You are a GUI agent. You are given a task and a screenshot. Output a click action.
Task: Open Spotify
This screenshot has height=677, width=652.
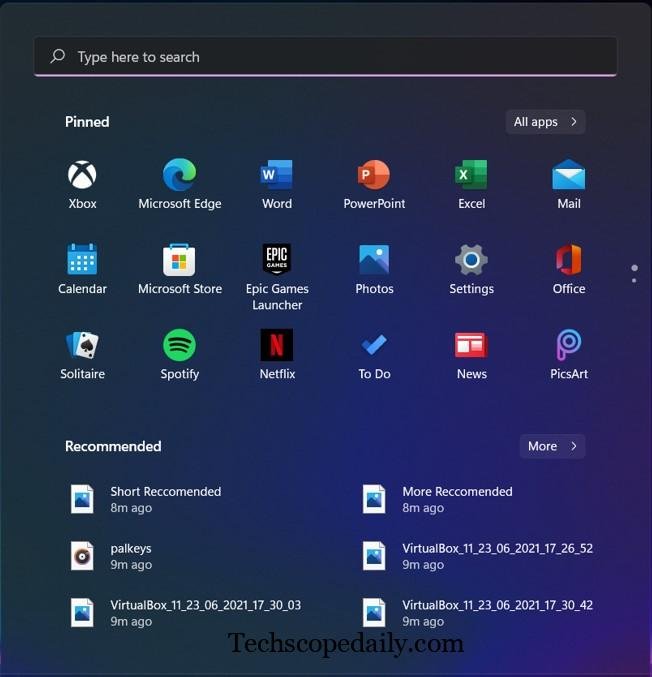click(180, 355)
